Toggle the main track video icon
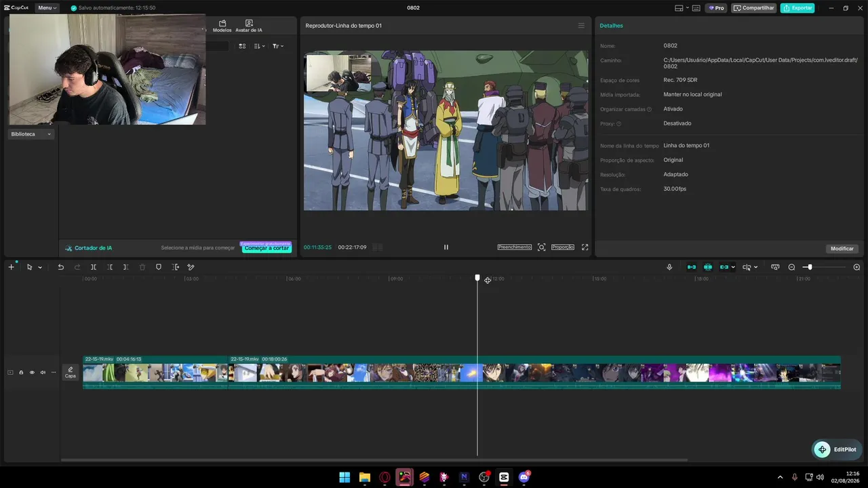The height and width of the screenshot is (488, 868). [10, 372]
